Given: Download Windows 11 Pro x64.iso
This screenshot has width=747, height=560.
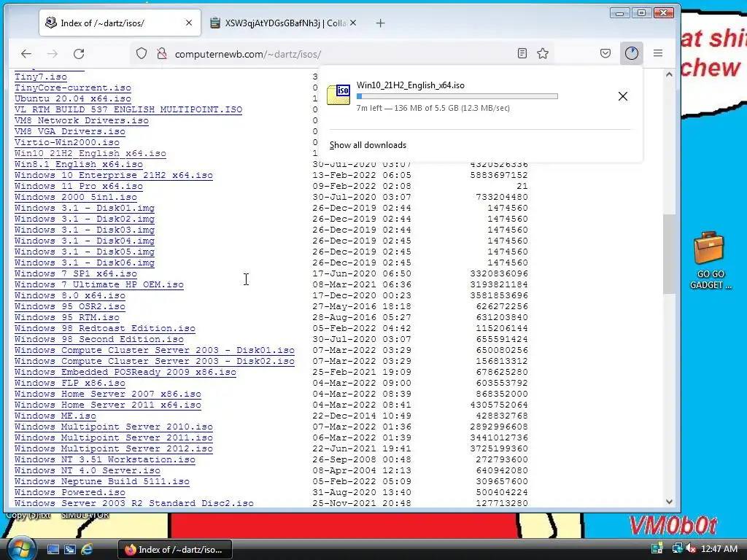Looking at the screenshot, I should [79, 186].
